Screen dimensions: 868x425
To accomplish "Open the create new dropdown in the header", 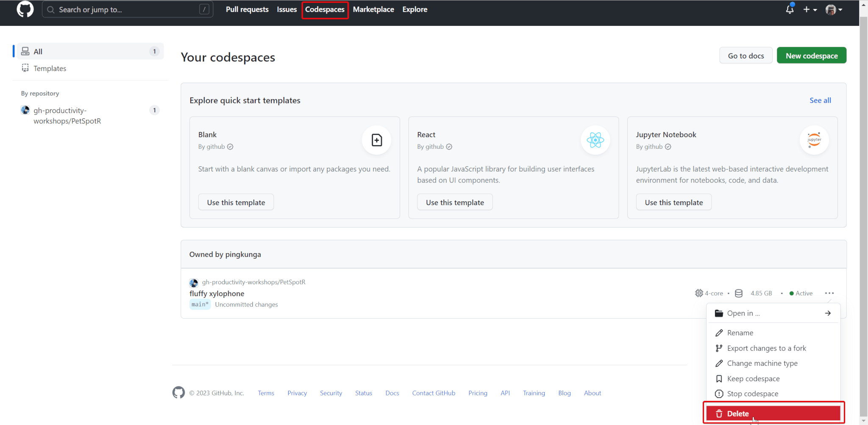I will [810, 9].
